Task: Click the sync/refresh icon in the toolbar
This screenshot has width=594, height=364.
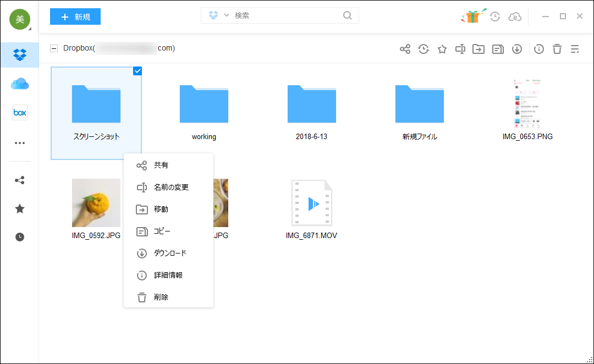Action: [x=423, y=49]
